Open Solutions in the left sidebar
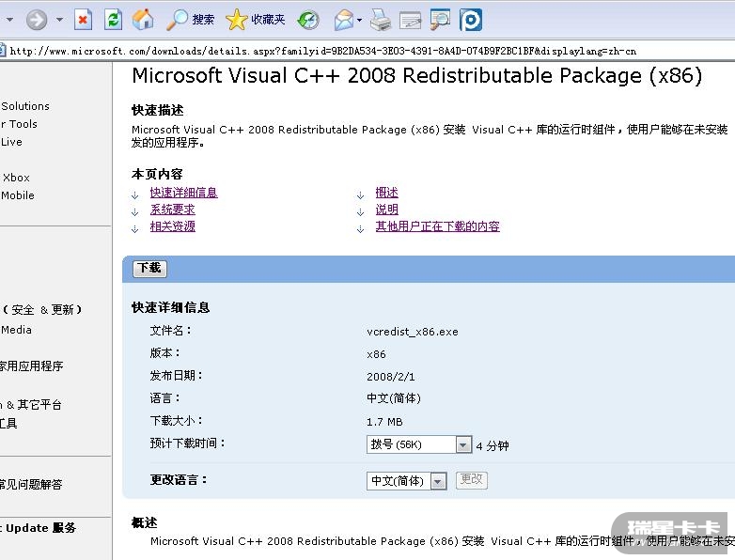The image size is (735, 560). tap(24, 106)
